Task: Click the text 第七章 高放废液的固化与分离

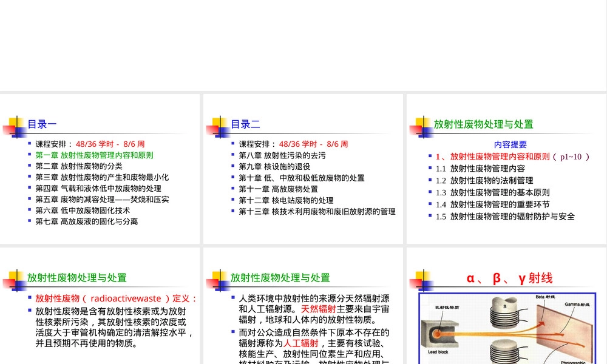Action: [x=87, y=221]
